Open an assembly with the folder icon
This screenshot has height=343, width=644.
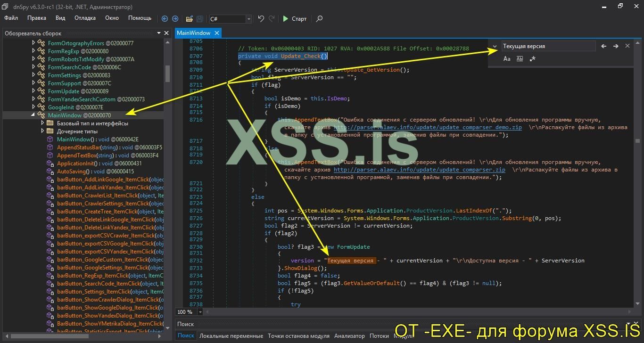pyautogui.click(x=189, y=19)
